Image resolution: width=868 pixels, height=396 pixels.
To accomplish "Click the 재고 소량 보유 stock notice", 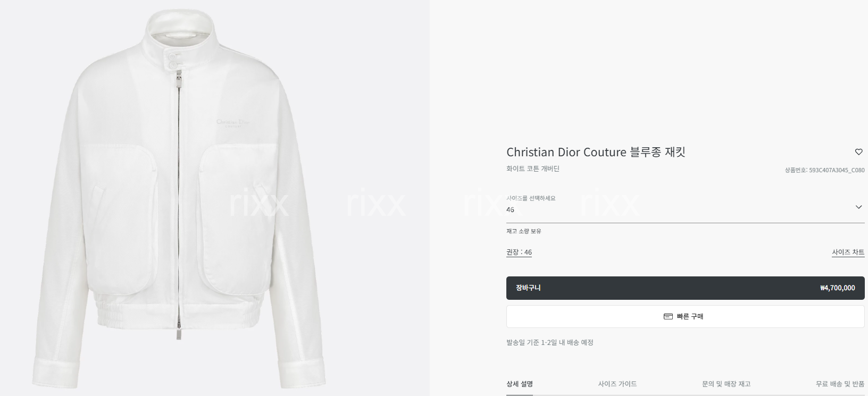I will coord(524,231).
